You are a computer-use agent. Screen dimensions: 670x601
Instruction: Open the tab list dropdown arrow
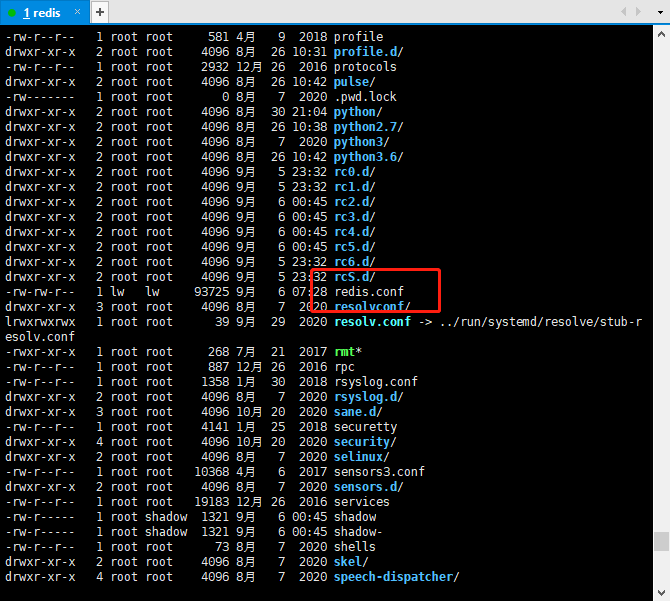coord(660,12)
